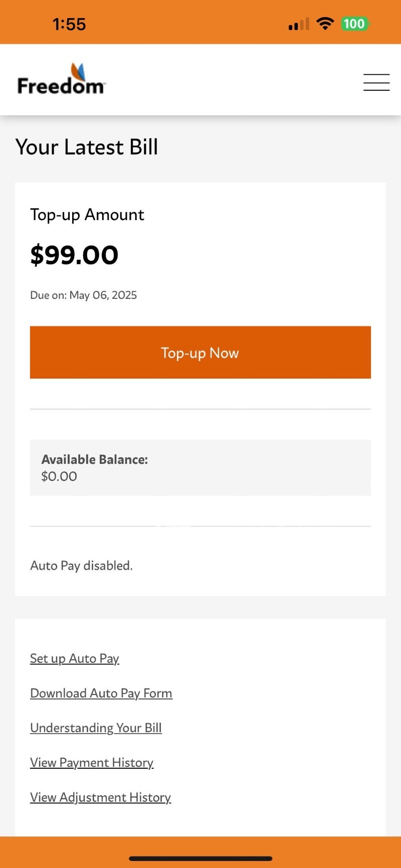Screen dimensions: 401x868
Task: Tap the 1:55 clock in status bar
Action: tap(69, 24)
